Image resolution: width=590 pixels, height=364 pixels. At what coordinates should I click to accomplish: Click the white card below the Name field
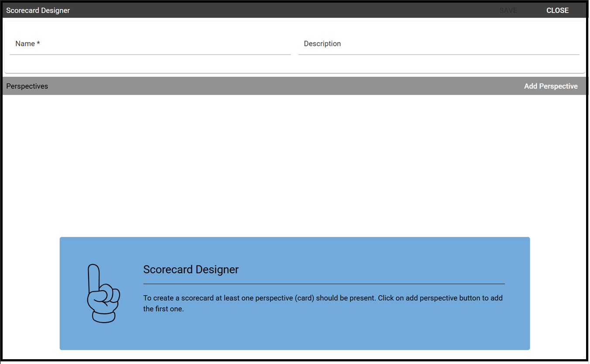(295, 64)
